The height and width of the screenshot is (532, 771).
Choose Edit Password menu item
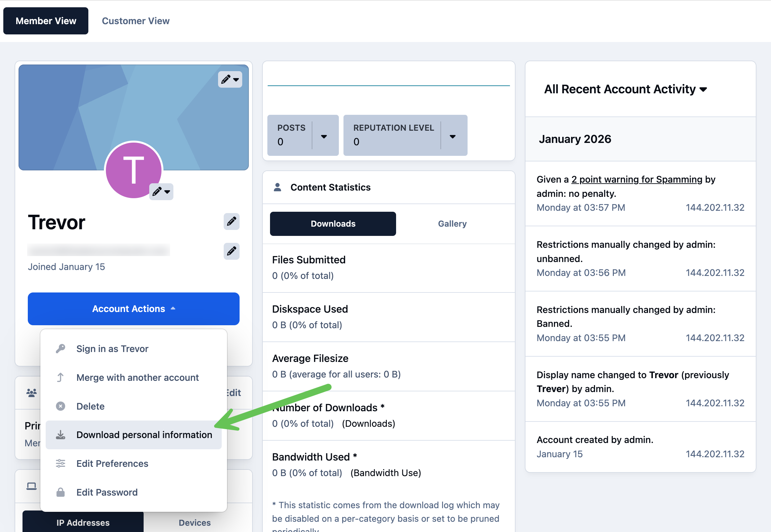point(134,492)
